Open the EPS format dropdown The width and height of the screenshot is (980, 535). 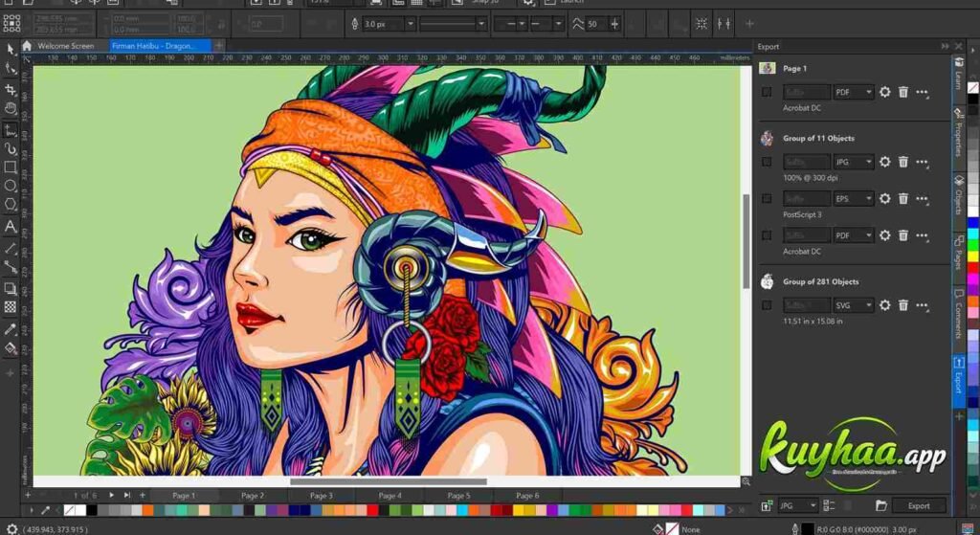[853, 198]
